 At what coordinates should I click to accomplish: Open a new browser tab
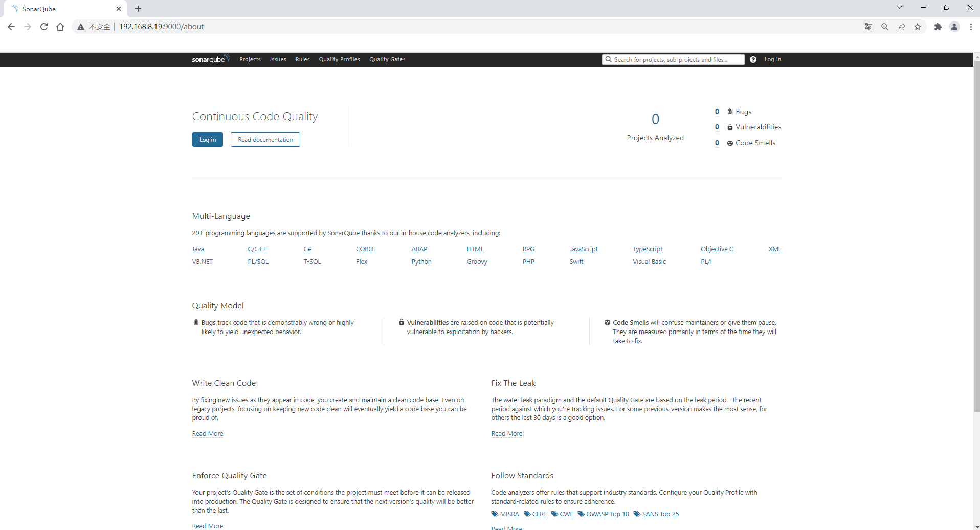coord(138,9)
